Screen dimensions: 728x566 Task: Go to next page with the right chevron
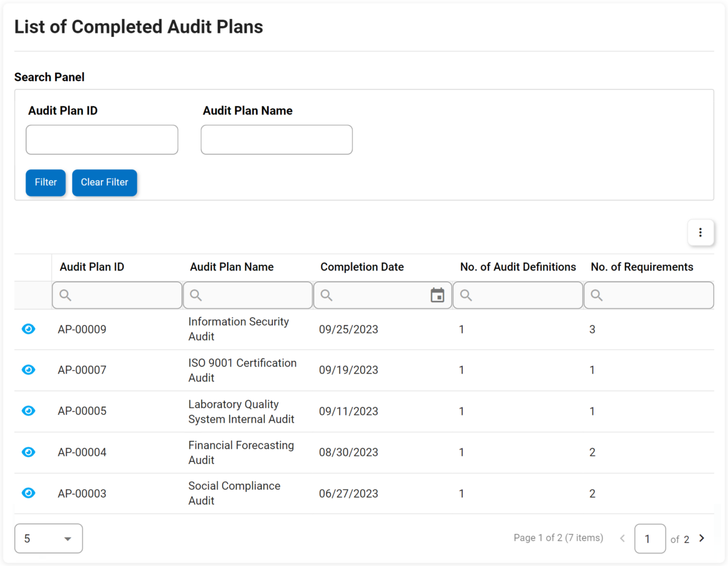(x=701, y=537)
